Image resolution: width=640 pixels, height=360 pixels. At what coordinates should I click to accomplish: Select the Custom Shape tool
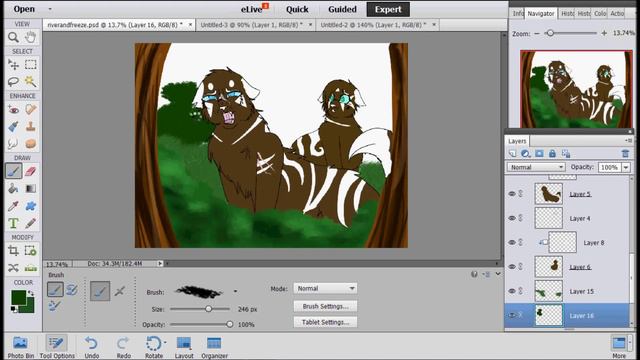[30, 206]
